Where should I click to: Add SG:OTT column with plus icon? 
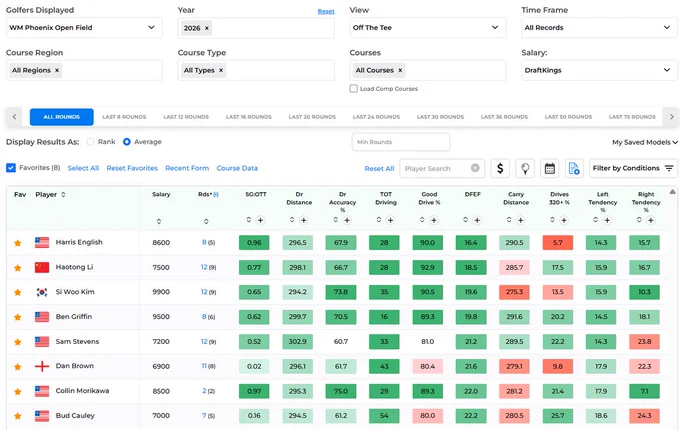pyautogui.click(x=260, y=220)
